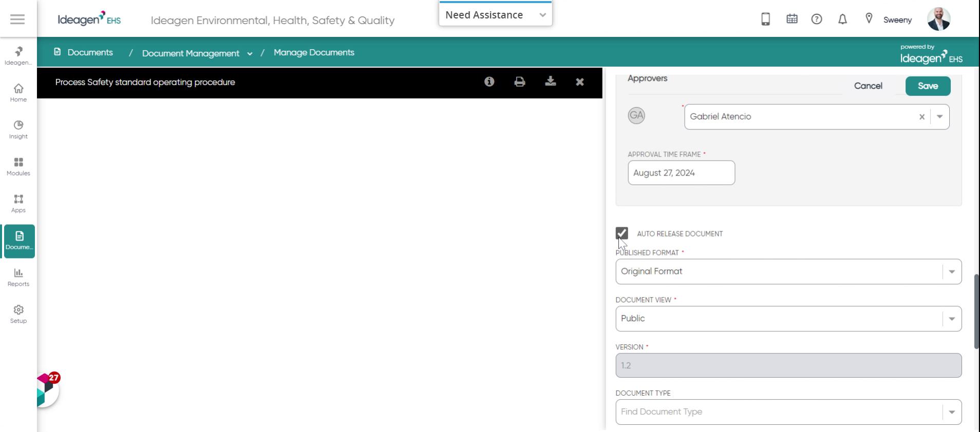Go to Home in sidebar
The image size is (980, 432).
tap(18, 93)
